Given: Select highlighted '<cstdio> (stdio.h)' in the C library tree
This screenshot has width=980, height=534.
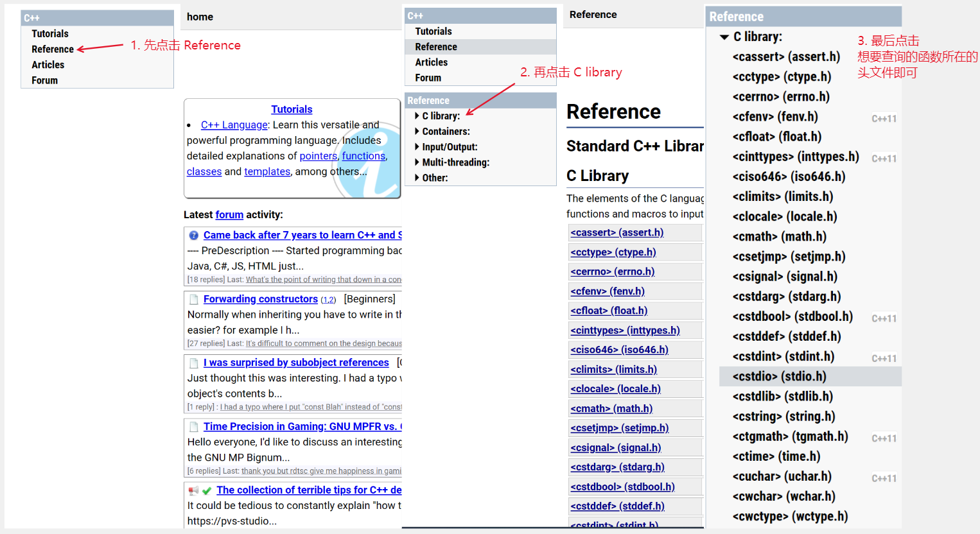Looking at the screenshot, I should (810, 376).
